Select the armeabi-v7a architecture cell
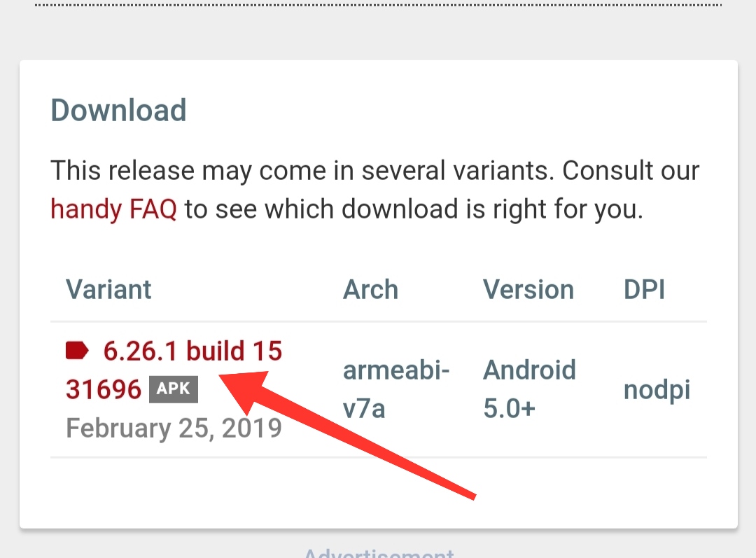Screen dimensions: 756x558 [x=396, y=389]
